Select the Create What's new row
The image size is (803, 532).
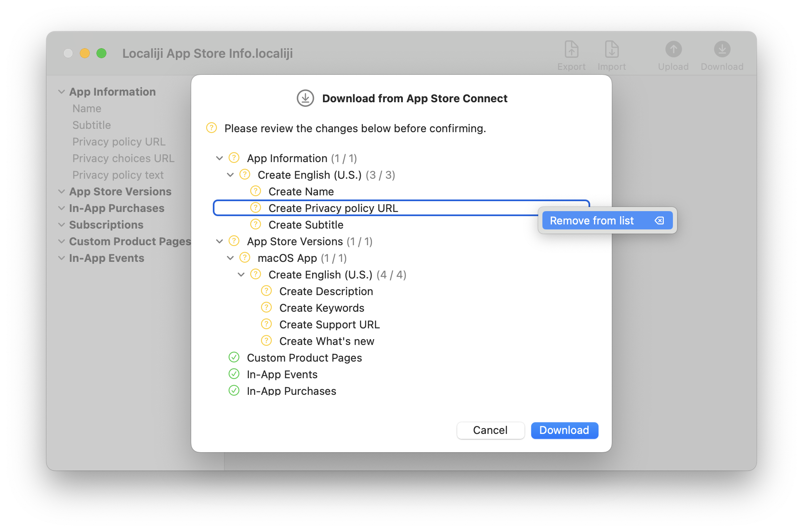[x=401, y=341]
